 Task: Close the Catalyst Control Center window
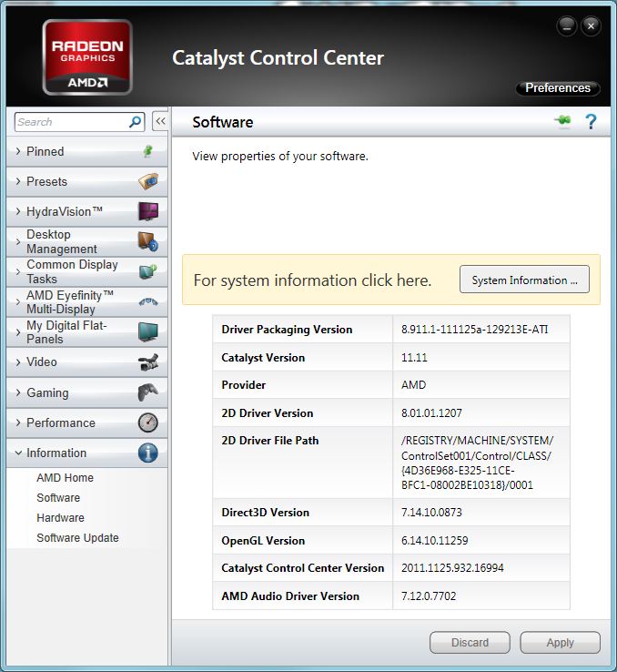[591, 26]
